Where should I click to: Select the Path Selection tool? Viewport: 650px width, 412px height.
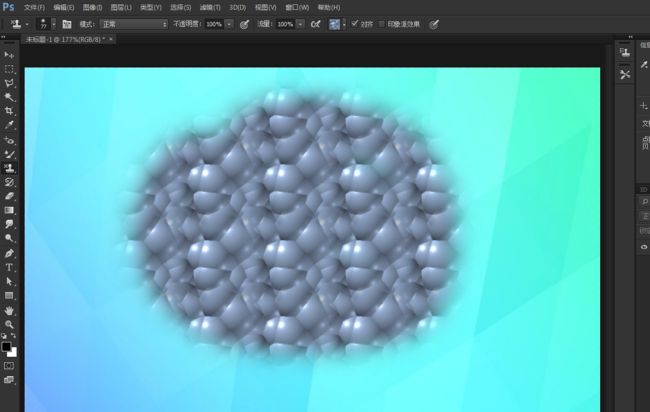pyautogui.click(x=9, y=281)
